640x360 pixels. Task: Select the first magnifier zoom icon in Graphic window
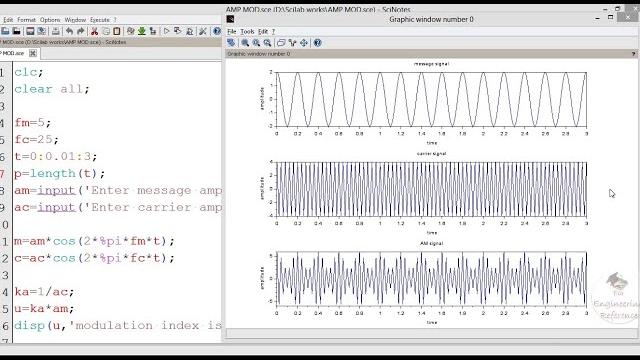[x=245, y=42]
